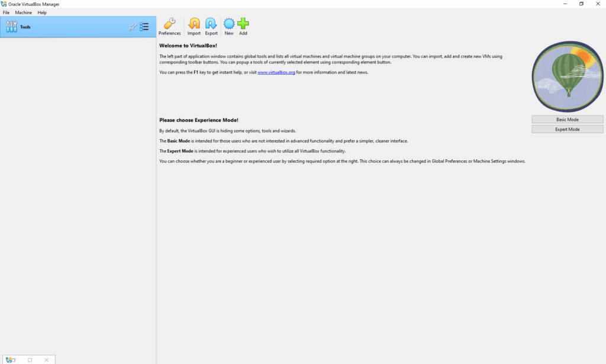Click the 'Welcome to VirtualBox!' heading

click(188, 46)
